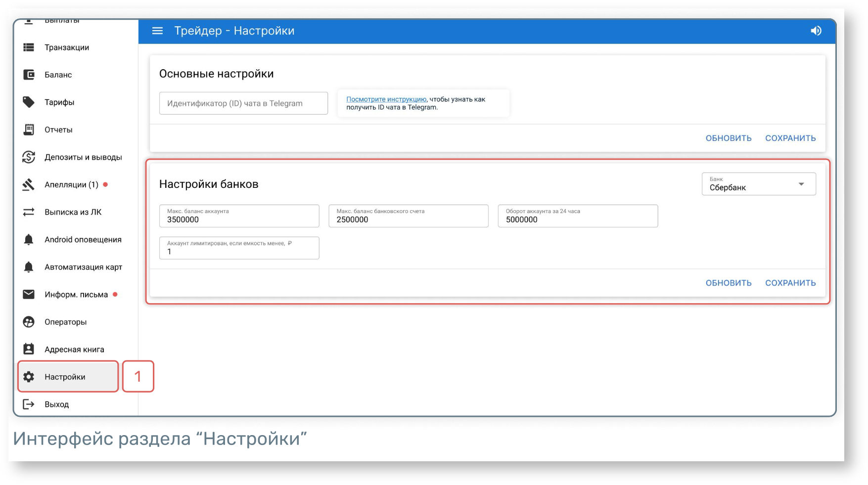Click the gavel icon for Апелляции
The width and height of the screenshot is (868, 485).
point(29,184)
